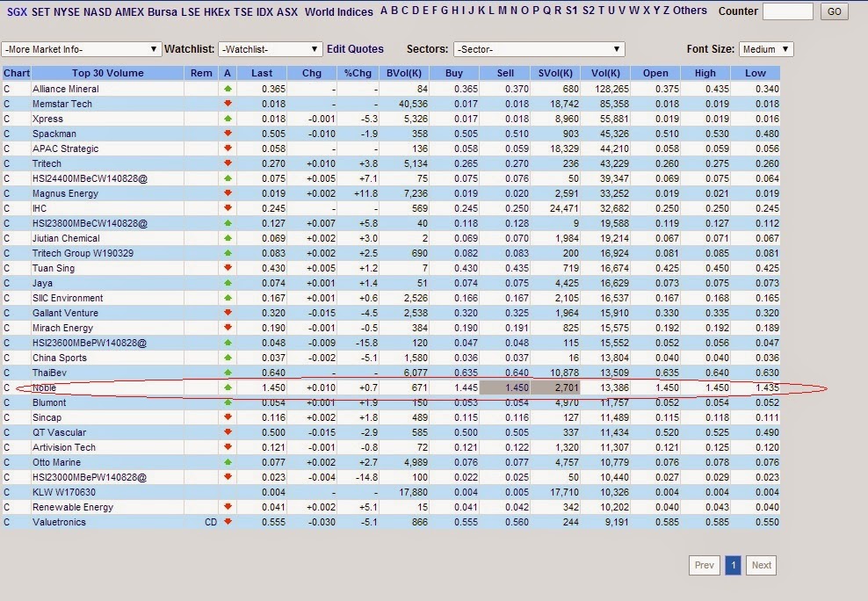Select the NASD market link
This screenshot has width=868, height=601.
pos(97,11)
